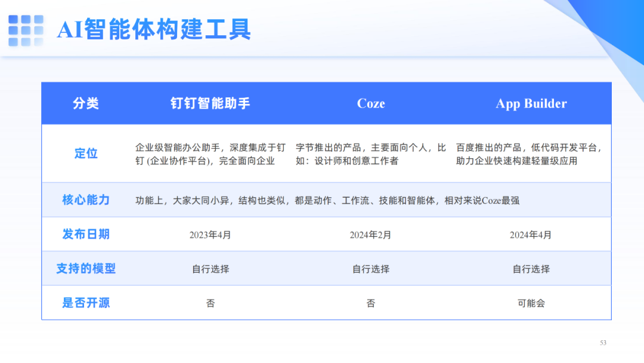644x363 pixels.
Task: Click 自行选择 under 钉钉智能助手
Action: [210, 269]
